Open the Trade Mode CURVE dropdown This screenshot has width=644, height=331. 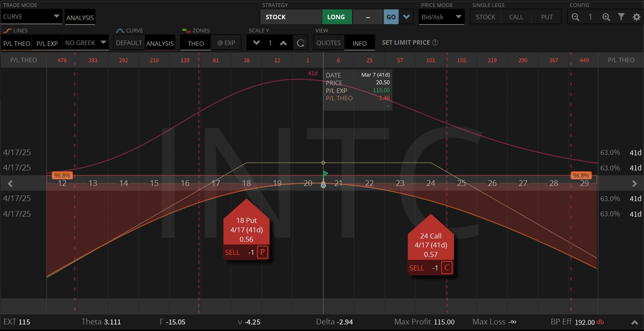pos(32,17)
